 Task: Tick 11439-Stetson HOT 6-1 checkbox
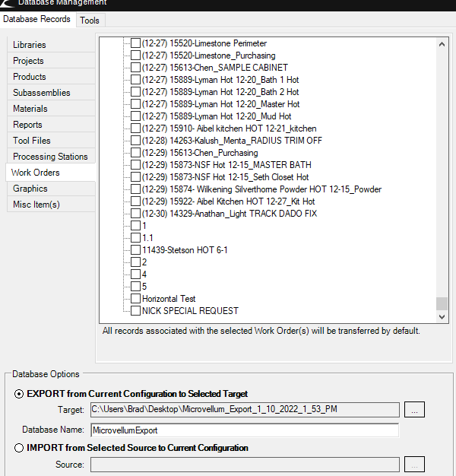coord(135,249)
